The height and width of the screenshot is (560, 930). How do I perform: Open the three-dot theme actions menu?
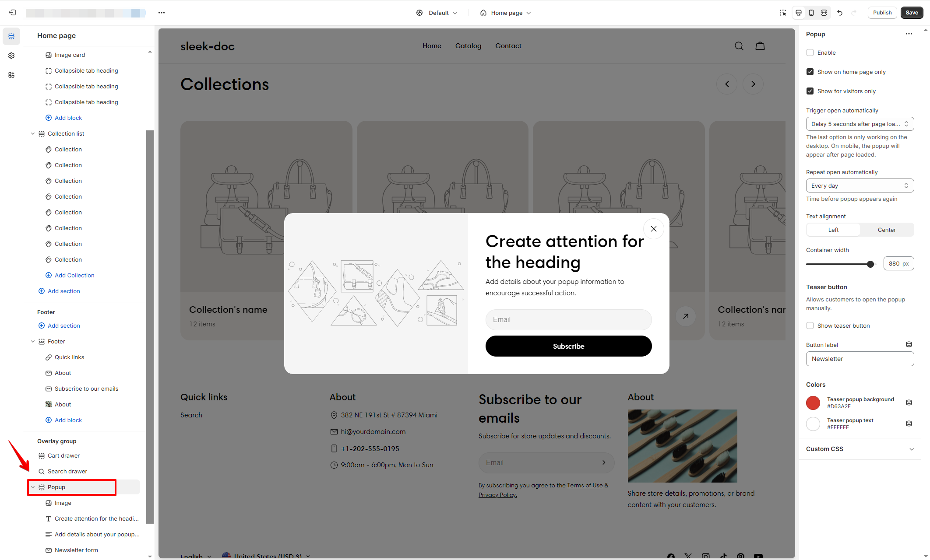(162, 13)
